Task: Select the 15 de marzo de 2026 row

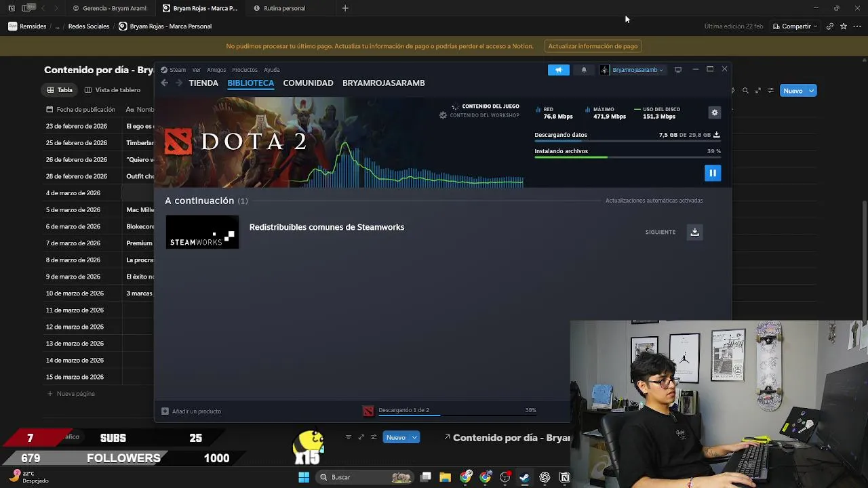Action: click(x=75, y=377)
